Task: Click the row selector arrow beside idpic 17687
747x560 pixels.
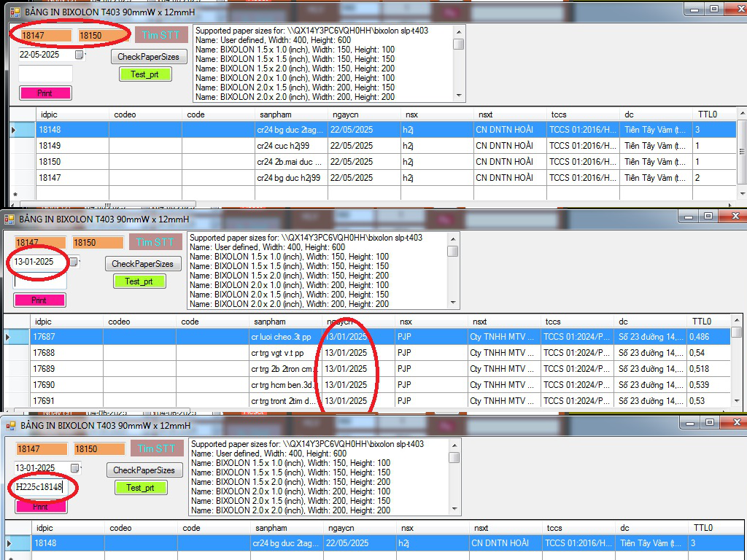Action: pos(8,337)
